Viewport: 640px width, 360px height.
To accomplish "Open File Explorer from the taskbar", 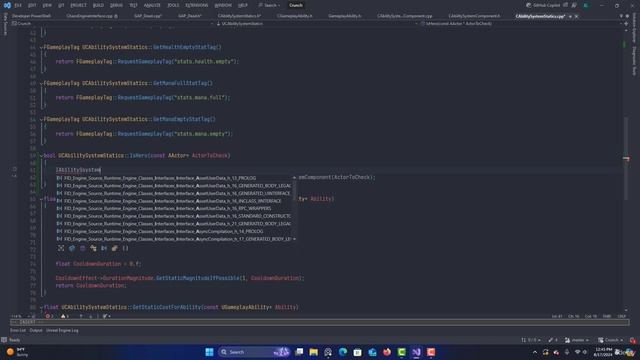I will [x=313, y=352].
